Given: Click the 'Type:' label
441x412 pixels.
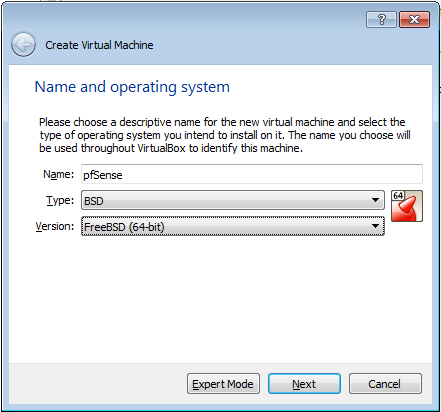Looking at the screenshot, I should pyautogui.click(x=60, y=200).
